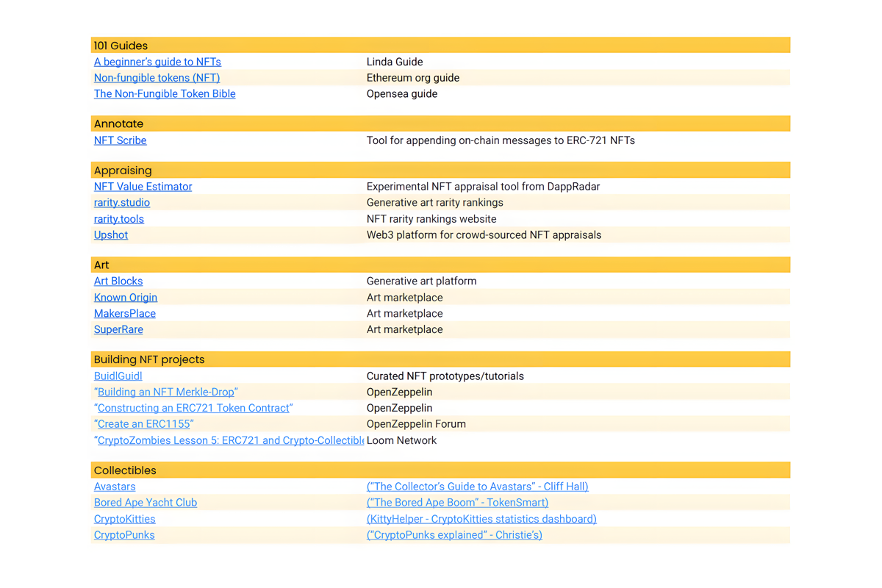Open the Bored Ape Yacht Club link
The height and width of the screenshot is (588, 882).
tap(146, 503)
